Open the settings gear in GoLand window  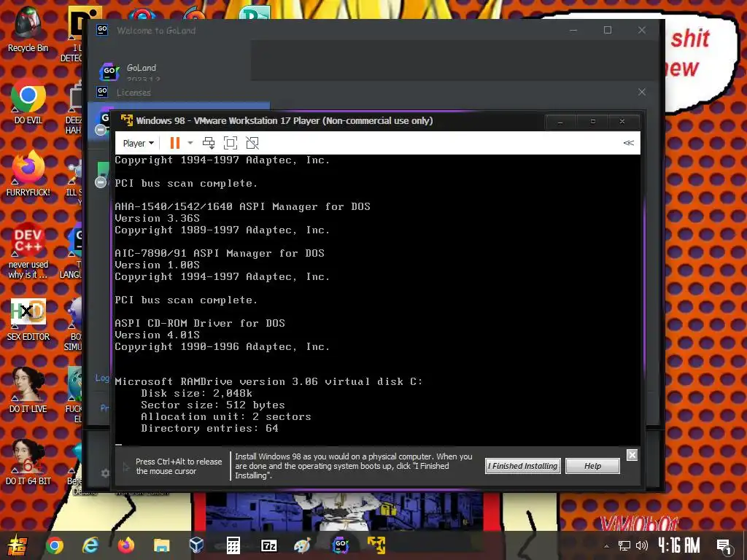105,473
